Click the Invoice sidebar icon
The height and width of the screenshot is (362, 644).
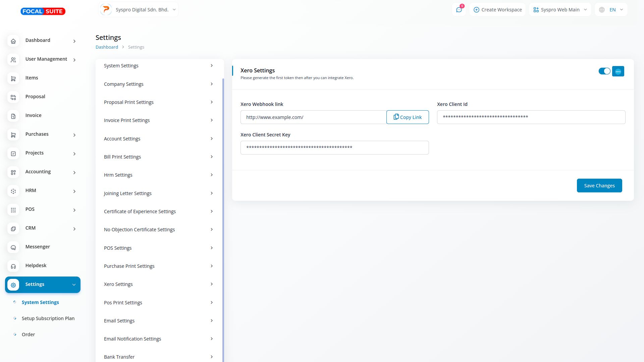click(13, 116)
